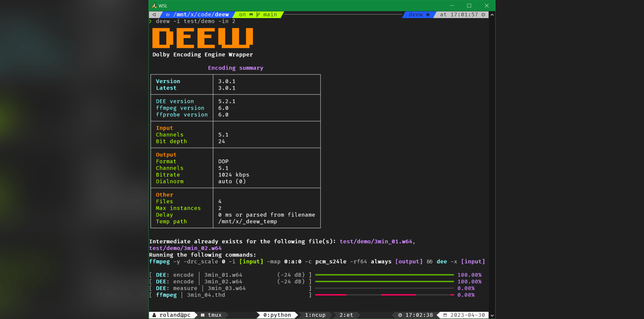The image size is (644, 319).
Task: Click the user icon before "roland@pc"
Action: click(x=154, y=315)
